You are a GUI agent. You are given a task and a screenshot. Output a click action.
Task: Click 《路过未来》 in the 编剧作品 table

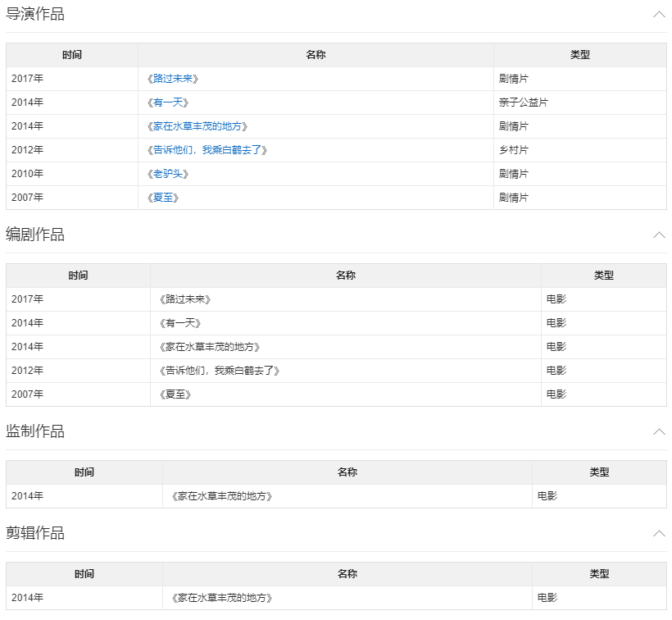pyautogui.click(x=185, y=299)
